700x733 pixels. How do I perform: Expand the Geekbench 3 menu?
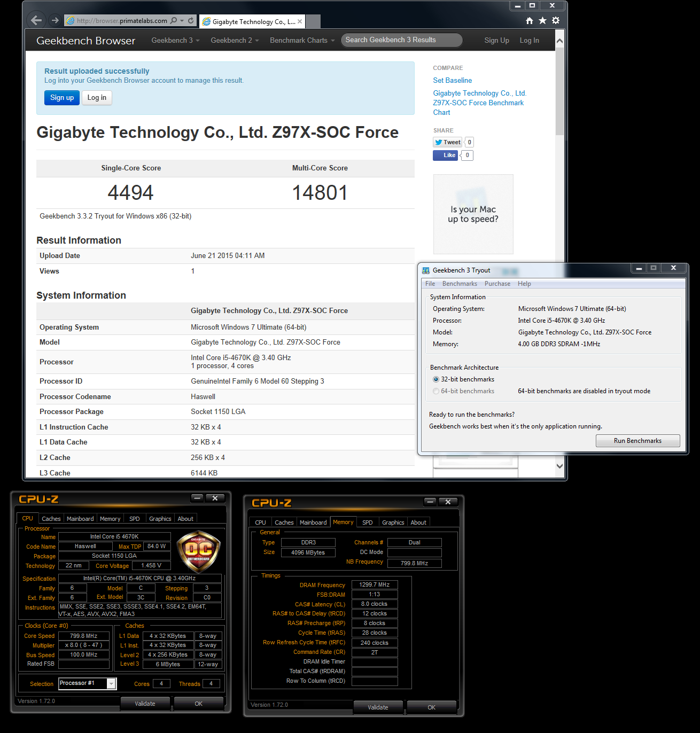click(175, 40)
